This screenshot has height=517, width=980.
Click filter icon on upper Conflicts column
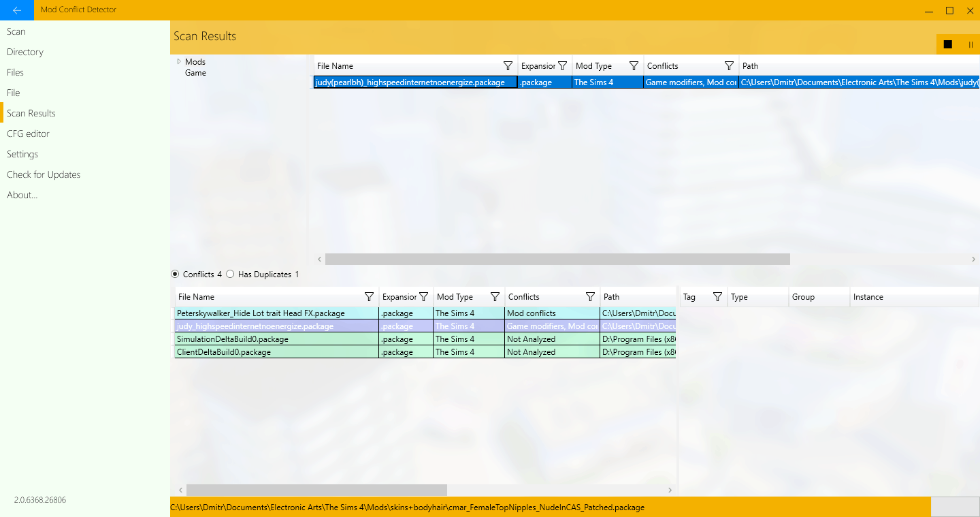(729, 66)
